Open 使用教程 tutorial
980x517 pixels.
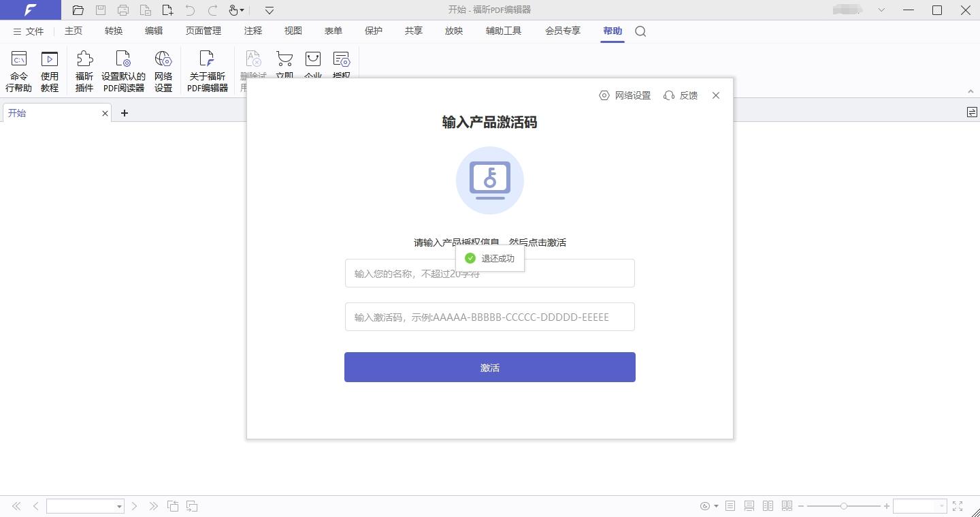(50, 71)
